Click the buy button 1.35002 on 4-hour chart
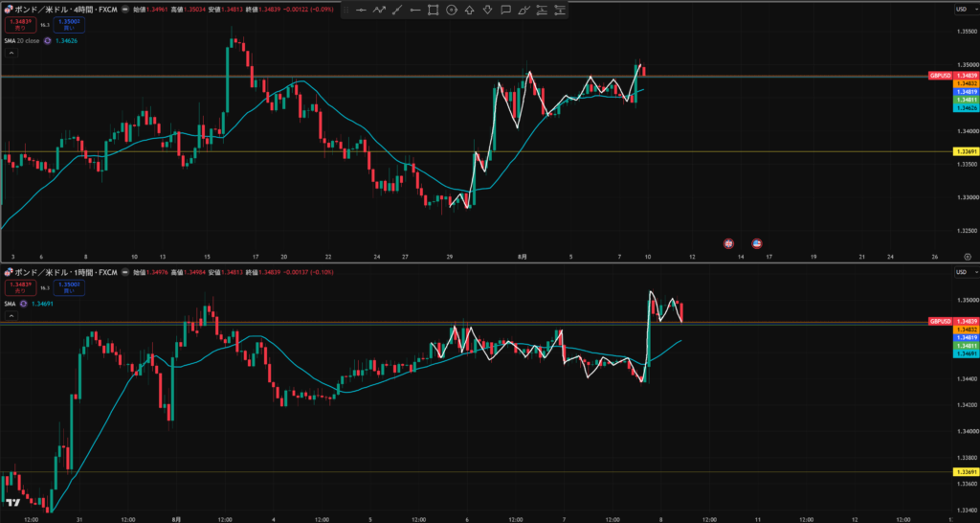 70,25
